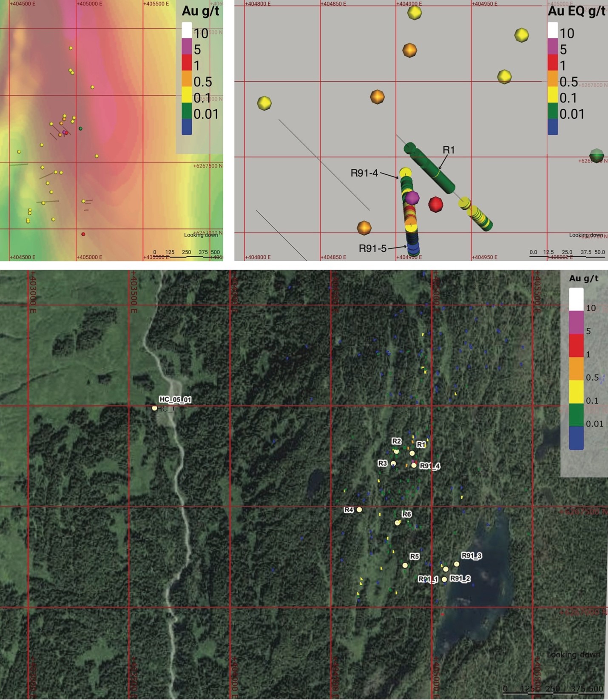The image size is (608, 700).
Task: Click the R91_2 collar marker on satellite map
Action: [x=444, y=579]
